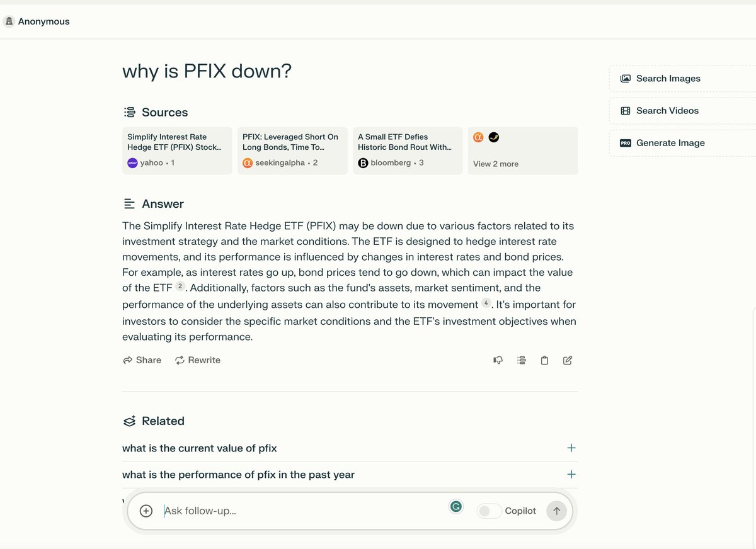This screenshot has width=756, height=549.
Task: Click related question 'what is the current value of pfix'
Action: [x=200, y=448]
